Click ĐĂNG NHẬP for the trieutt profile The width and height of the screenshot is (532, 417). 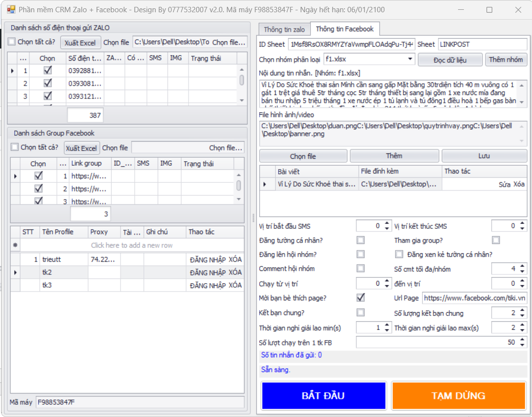[208, 260]
